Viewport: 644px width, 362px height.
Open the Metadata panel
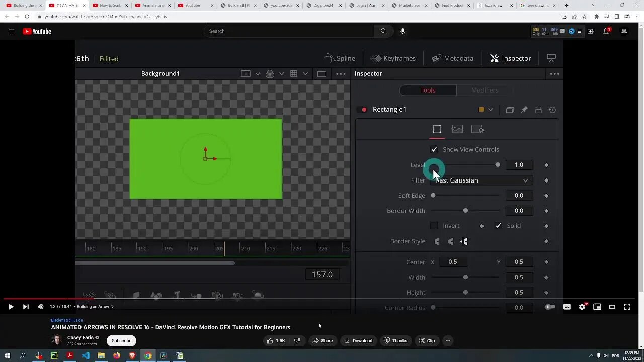pos(452,58)
